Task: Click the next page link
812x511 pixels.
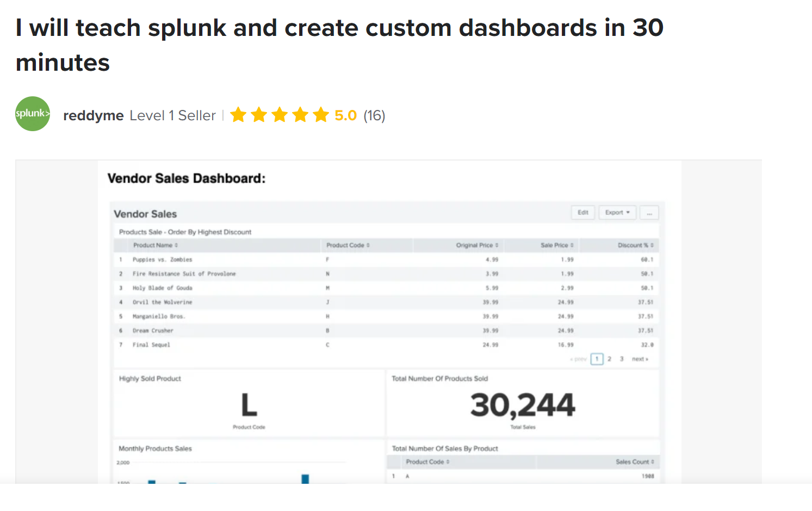Action: (640, 359)
